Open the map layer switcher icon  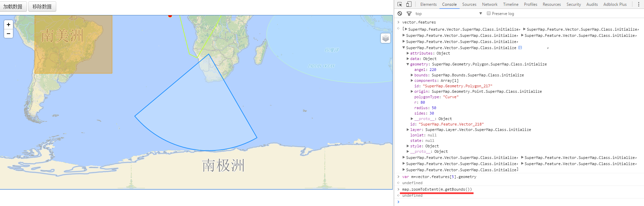(386, 38)
